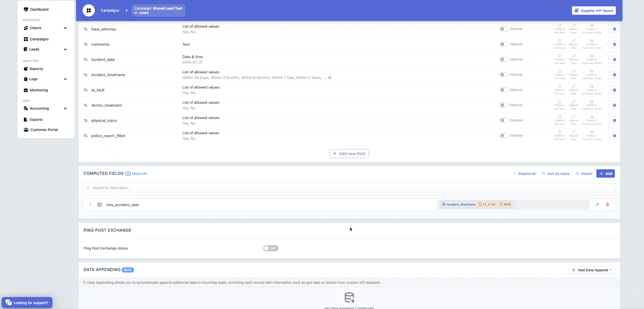The height and width of the screenshot is (309, 644).
Task: Open the Add Data Append dropdown
Action: coord(592,270)
